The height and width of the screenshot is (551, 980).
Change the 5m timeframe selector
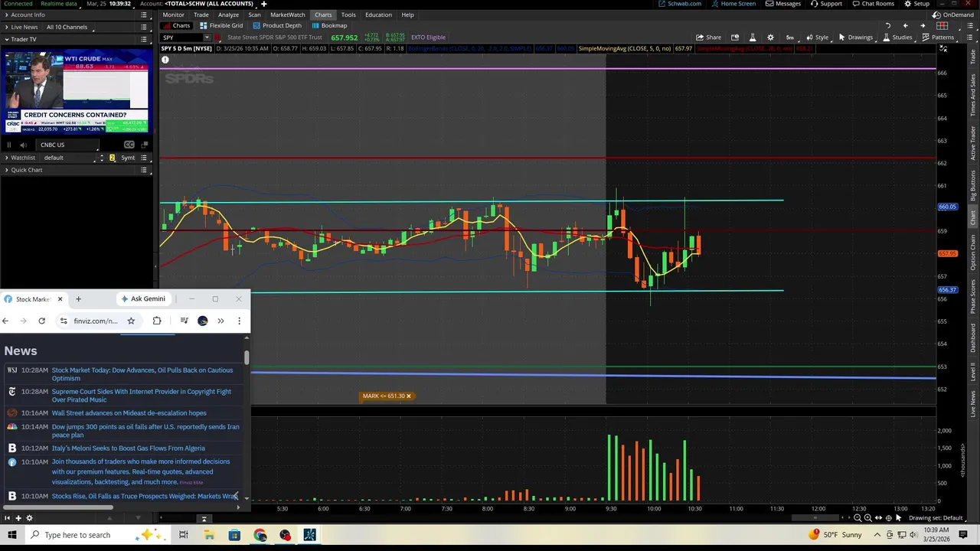click(x=789, y=37)
